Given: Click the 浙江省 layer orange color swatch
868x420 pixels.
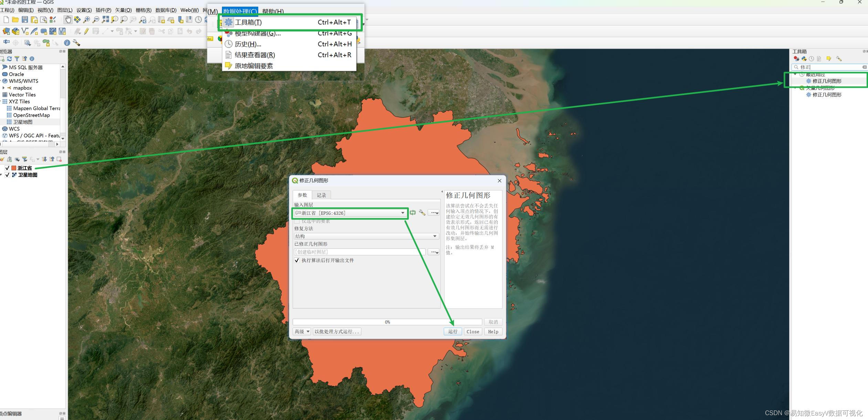Looking at the screenshot, I should point(14,168).
